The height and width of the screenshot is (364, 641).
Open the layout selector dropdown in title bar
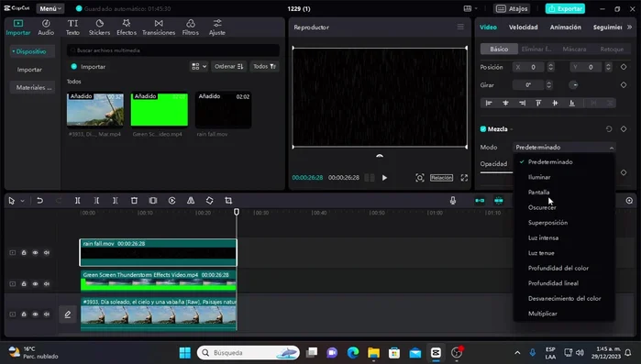(470, 8)
